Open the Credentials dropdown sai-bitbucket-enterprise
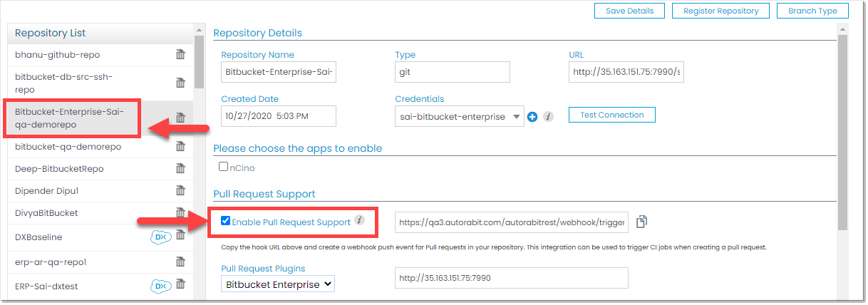868x305 pixels. 460,116
